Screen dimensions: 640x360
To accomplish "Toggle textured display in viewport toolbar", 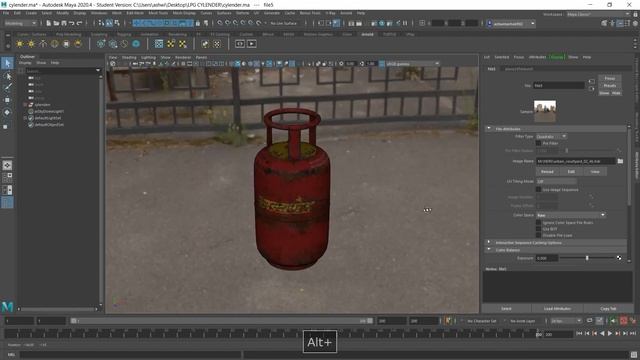I will 256,64.
